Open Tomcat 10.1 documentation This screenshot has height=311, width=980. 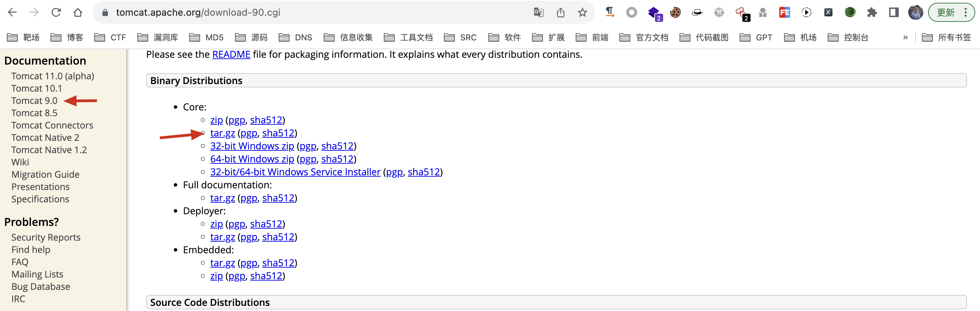37,88
